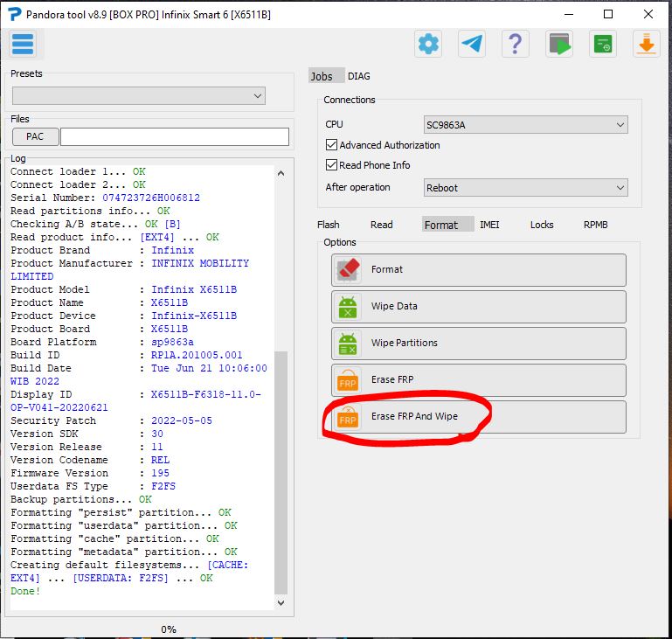This screenshot has height=639, width=672.
Task: Click the Pandora logo in title bar
Action: click(x=14, y=14)
